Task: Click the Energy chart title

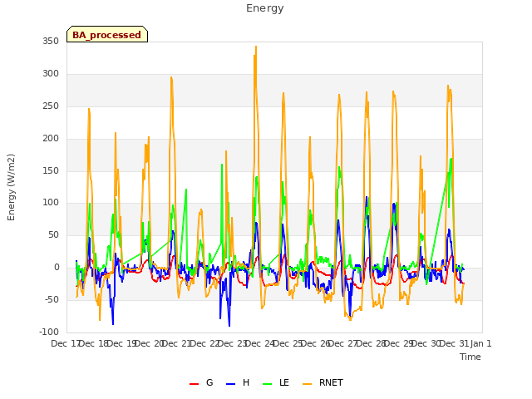Action: point(265,8)
